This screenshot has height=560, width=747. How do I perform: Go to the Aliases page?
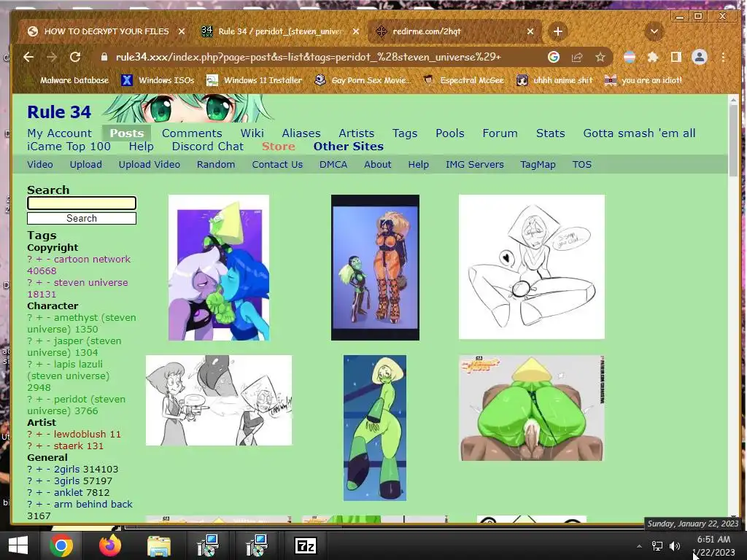pos(301,133)
